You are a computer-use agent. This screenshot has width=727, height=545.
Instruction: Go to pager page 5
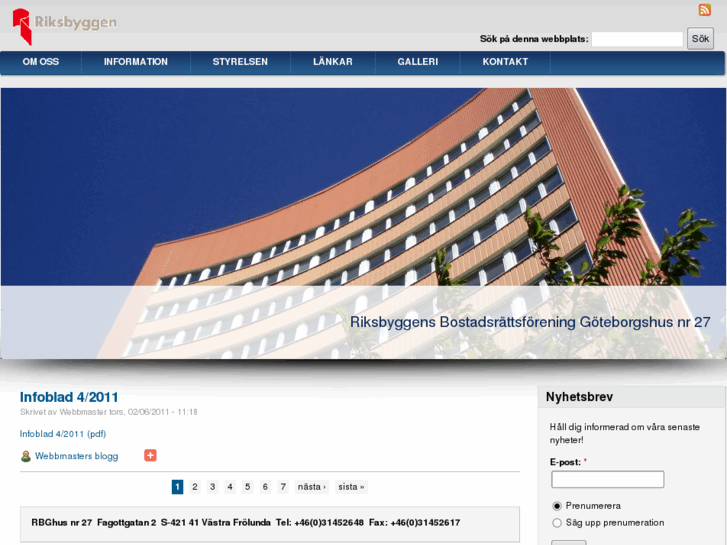pos(248,487)
